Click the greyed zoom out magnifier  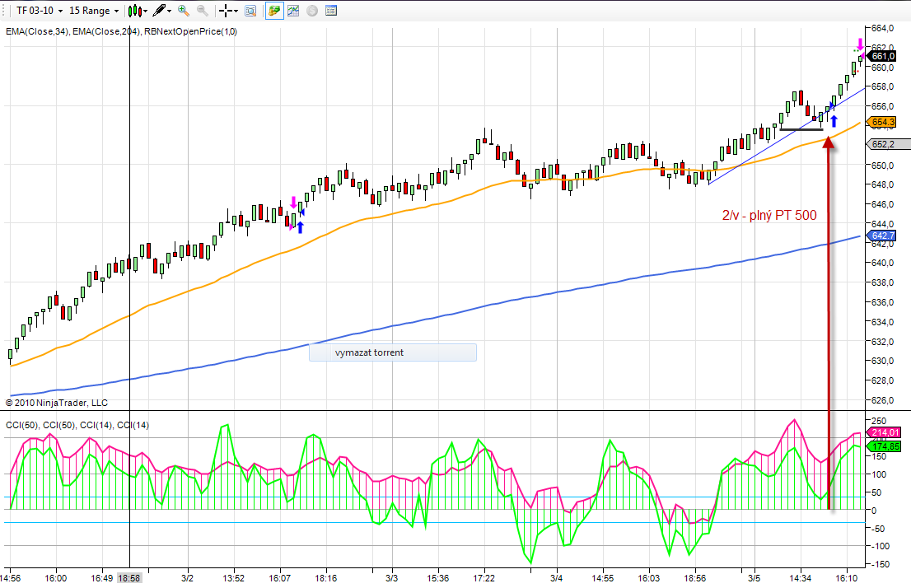click(x=202, y=11)
